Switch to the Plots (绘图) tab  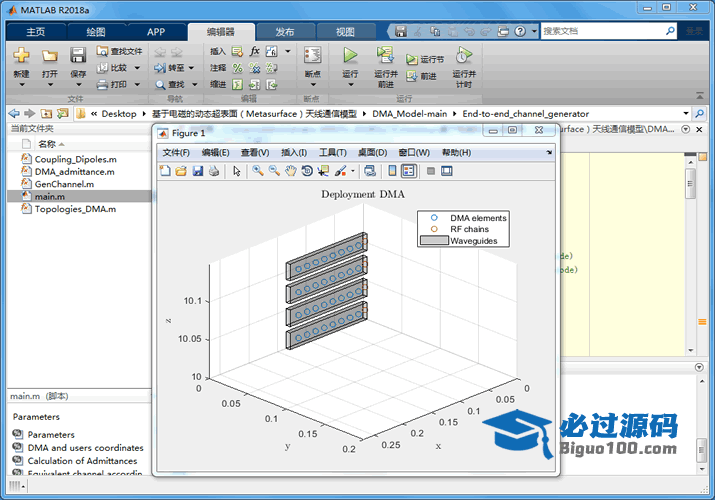96,32
